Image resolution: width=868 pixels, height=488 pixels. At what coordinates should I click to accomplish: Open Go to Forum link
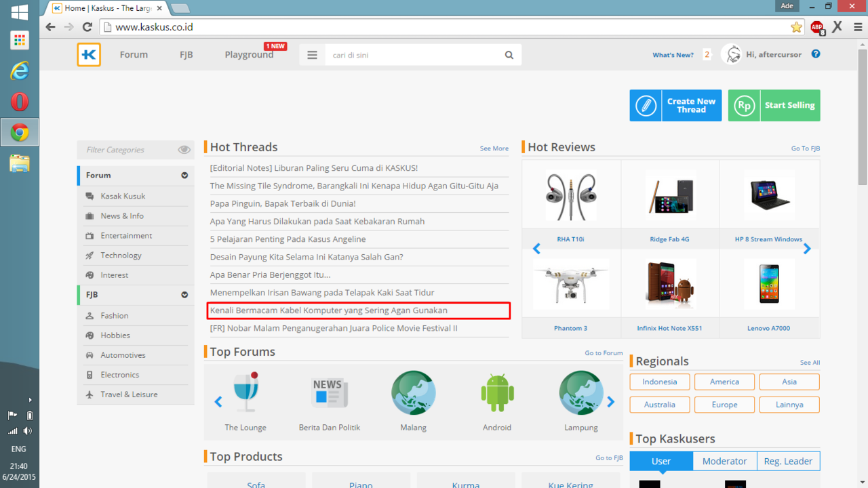click(x=604, y=353)
